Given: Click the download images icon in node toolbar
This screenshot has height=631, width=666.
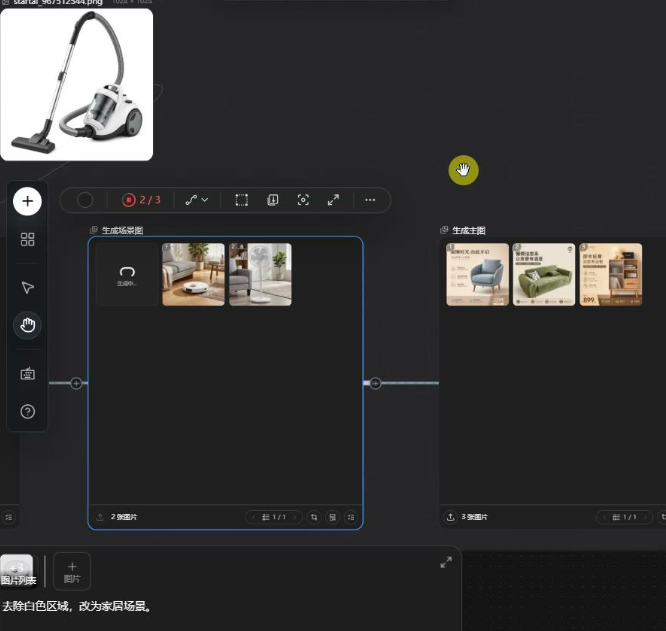Looking at the screenshot, I should 273,200.
